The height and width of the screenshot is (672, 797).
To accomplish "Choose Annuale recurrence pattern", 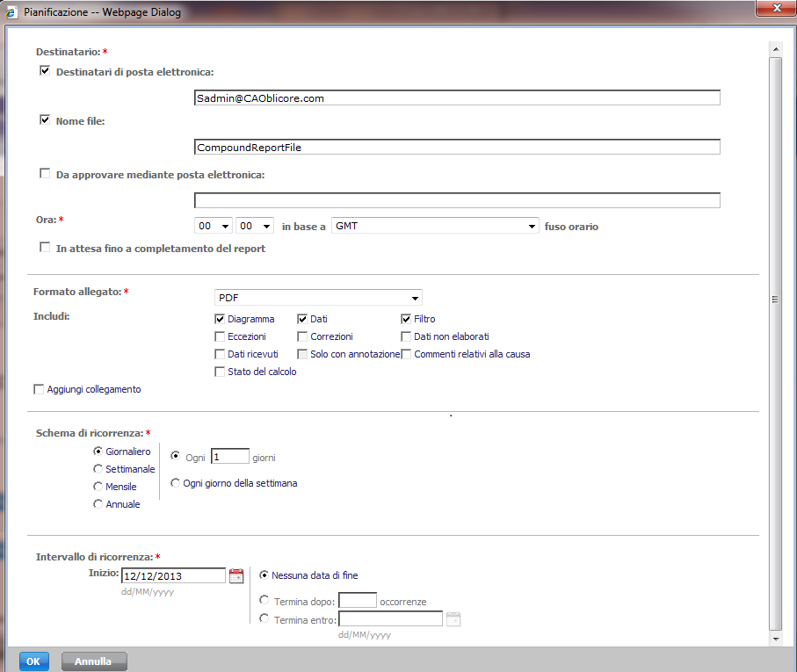I will (98, 503).
